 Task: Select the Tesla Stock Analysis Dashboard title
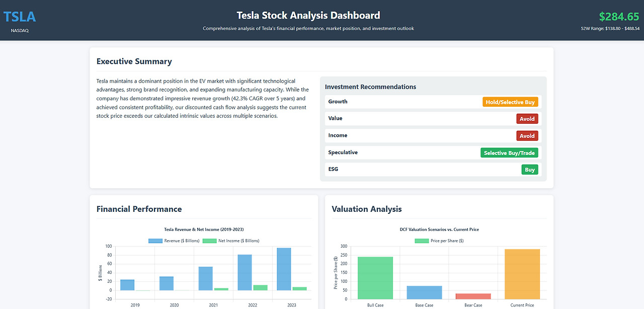308,16
